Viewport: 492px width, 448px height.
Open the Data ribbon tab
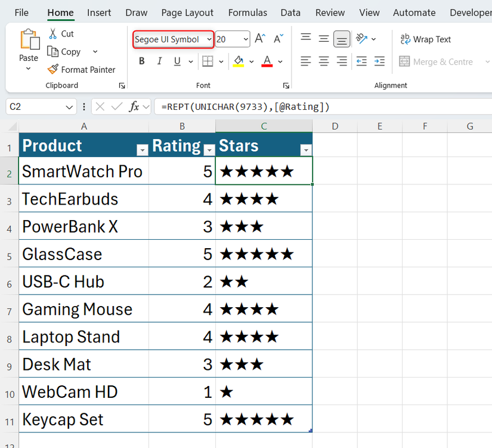(290, 12)
